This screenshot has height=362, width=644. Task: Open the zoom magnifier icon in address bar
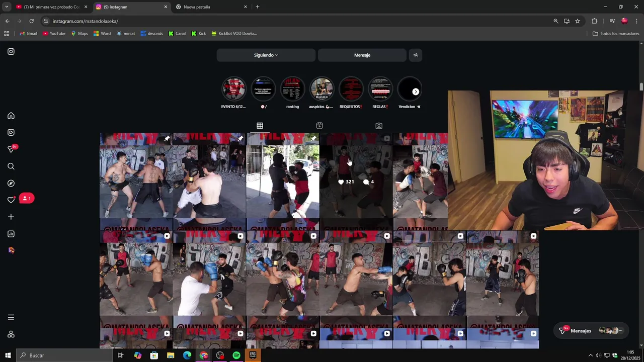[x=556, y=21]
